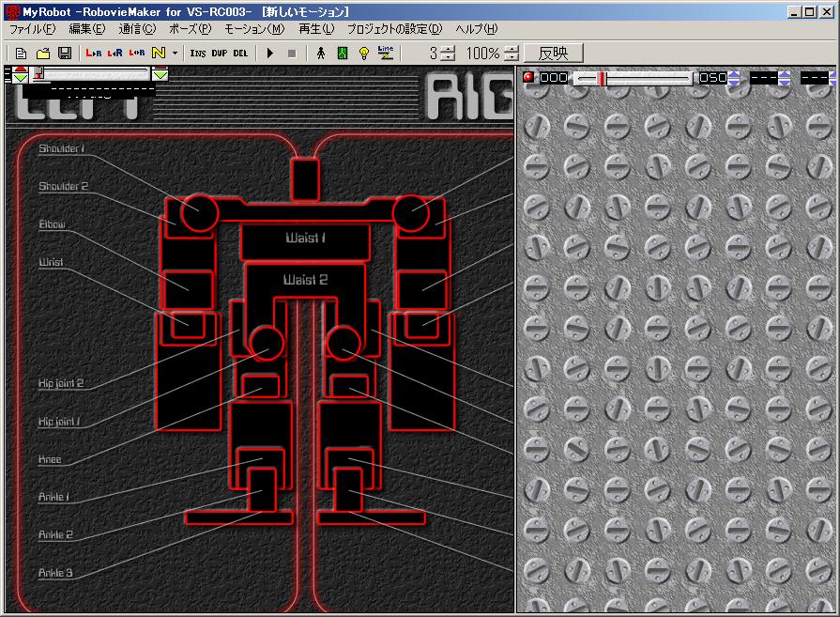
Task: Click the 050 value field
Action: [x=713, y=78]
